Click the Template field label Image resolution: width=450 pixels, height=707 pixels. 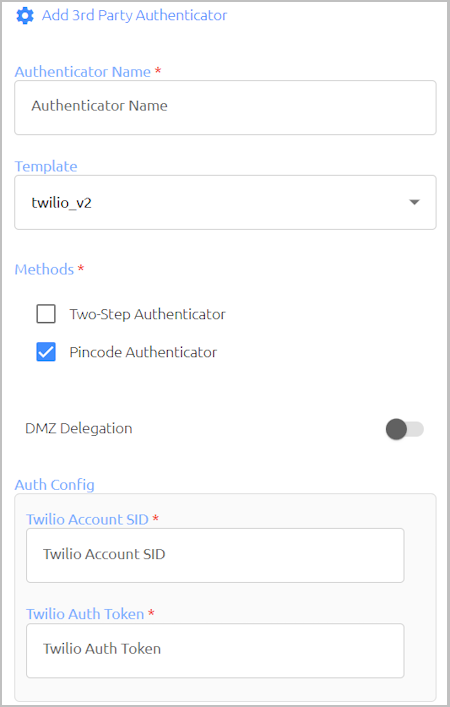click(x=46, y=166)
